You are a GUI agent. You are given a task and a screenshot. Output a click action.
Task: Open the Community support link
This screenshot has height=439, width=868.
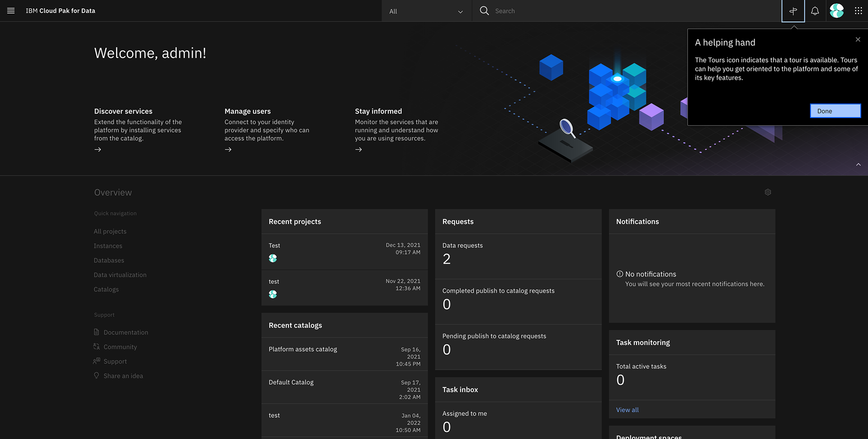pyautogui.click(x=120, y=347)
